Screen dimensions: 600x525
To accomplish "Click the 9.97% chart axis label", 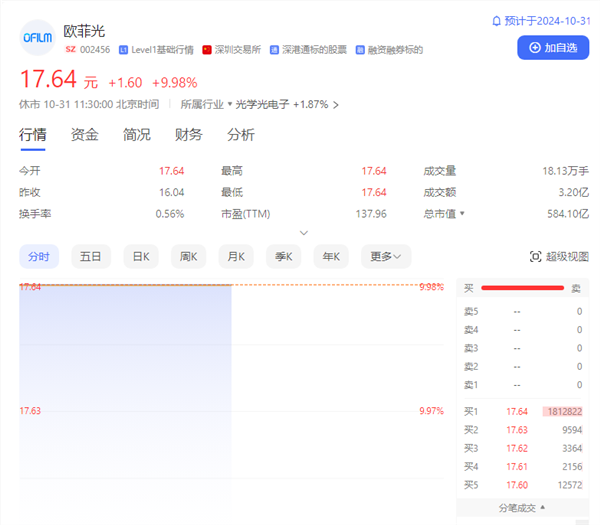I will pyautogui.click(x=431, y=411).
